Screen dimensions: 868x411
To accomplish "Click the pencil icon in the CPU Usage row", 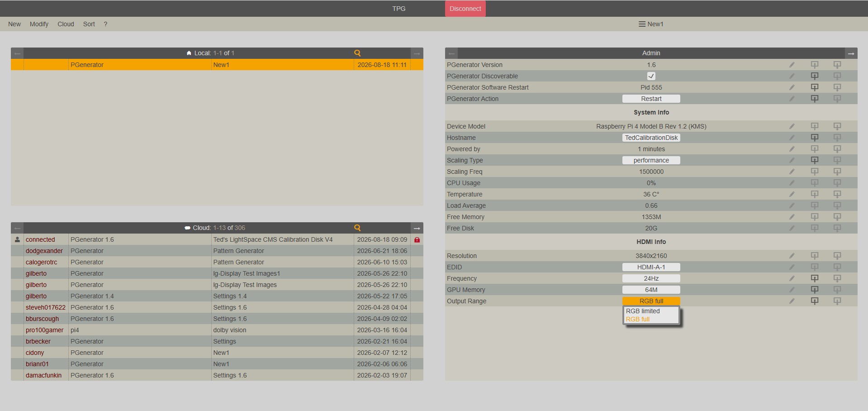I will pyautogui.click(x=792, y=183).
